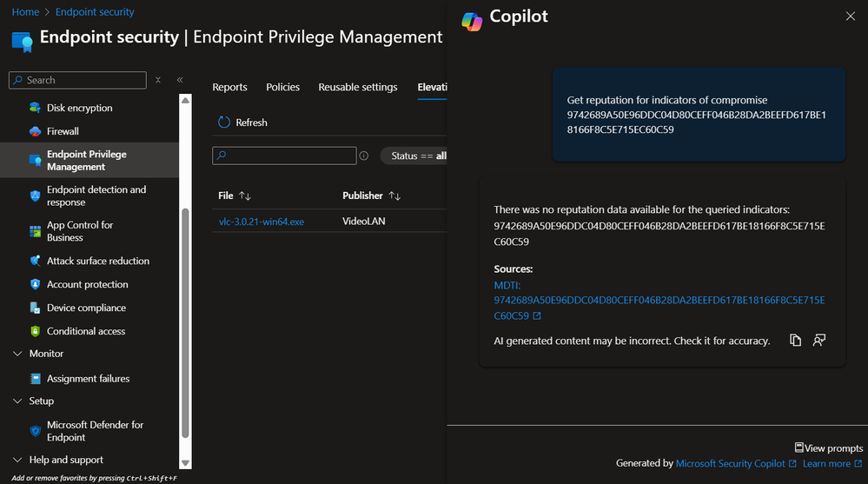Viewport: 868px width, 484px height.
Task: Click the feedback icon in Copilot response
Action: tap(818, 340)
